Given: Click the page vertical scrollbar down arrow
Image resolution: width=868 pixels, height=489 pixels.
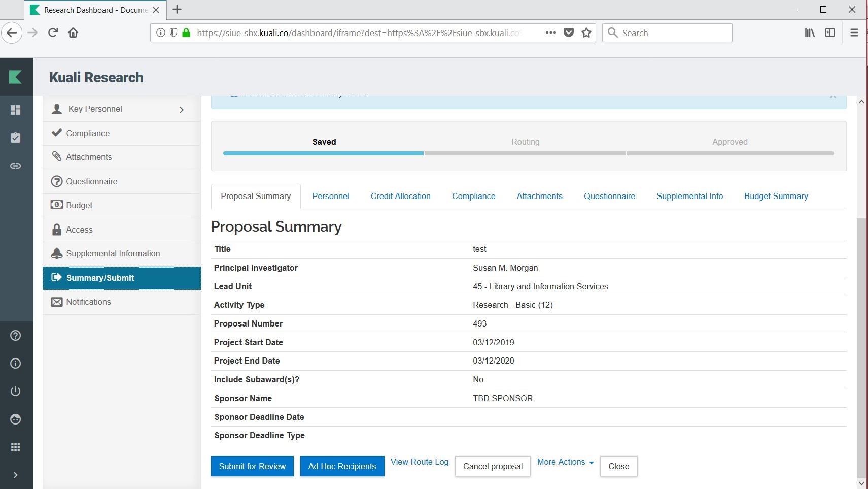Looking at the screenshot, I should coord(861,483).
